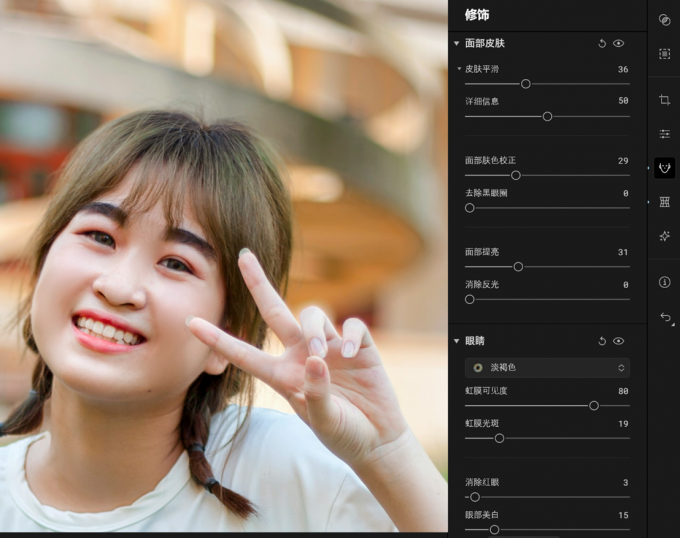Image resolution: width=680 pixels, height=538 pixels.
Task: Click the 皮肤平滑 value 36
Action: point(623,69)
